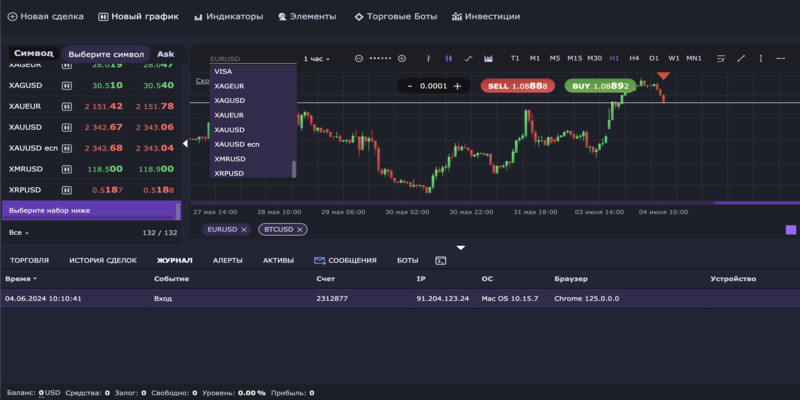This screenshot has height=400, width=800.
Task: Set timeframe to D1
Action: pyautogui.click(x=654, y=59)
